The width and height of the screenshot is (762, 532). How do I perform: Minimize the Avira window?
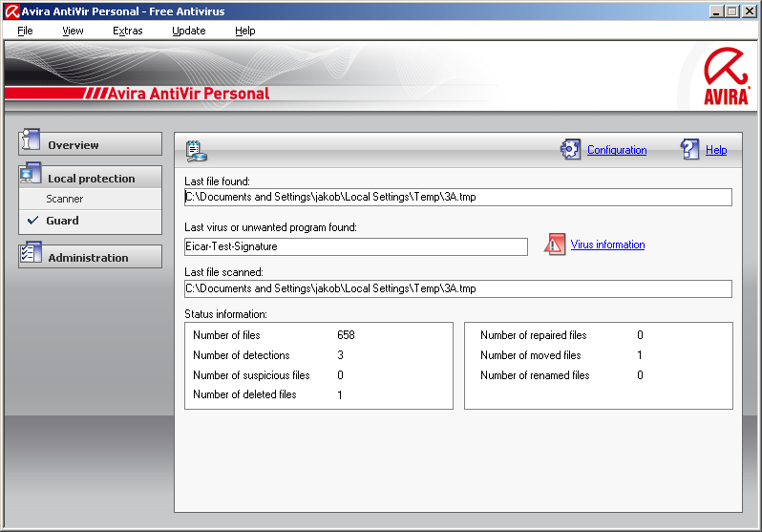pyautogui.click(x=716, y=11)
